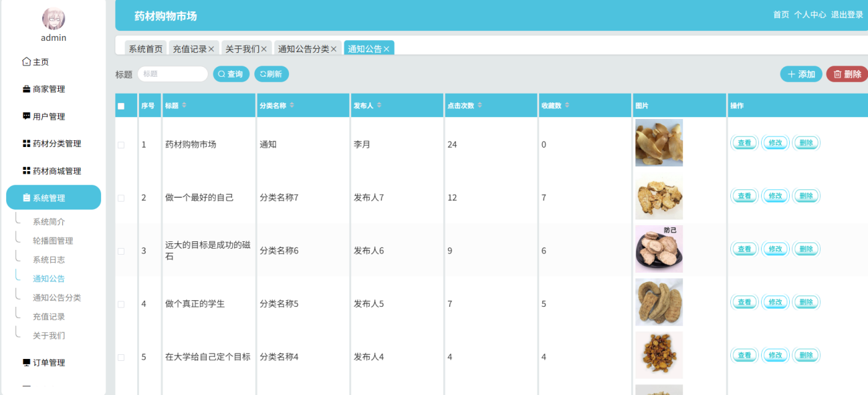The image size is (868, 395).
Task: Switch to the 系统首页 tab
Action: (146, 49)
